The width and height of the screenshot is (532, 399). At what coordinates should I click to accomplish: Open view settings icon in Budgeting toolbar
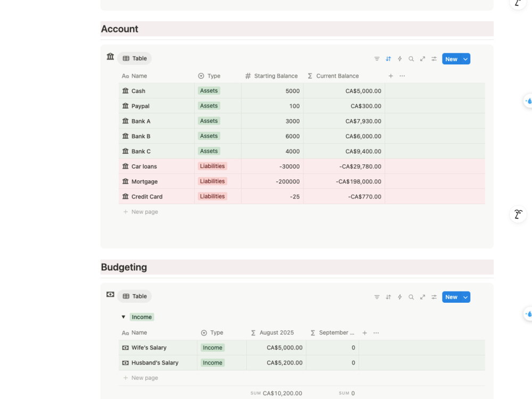(434, 297)
